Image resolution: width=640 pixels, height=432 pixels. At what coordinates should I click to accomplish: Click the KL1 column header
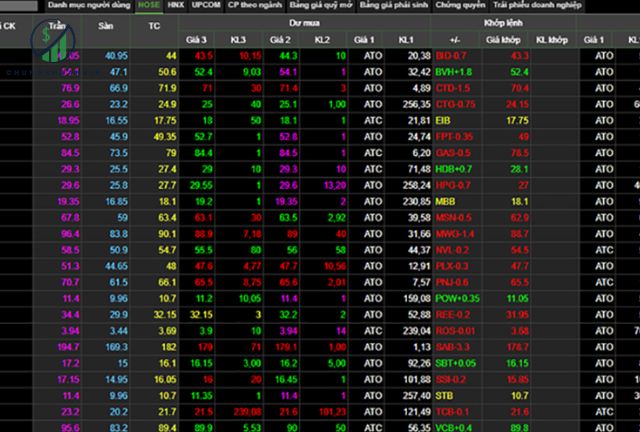coord(407,40)
